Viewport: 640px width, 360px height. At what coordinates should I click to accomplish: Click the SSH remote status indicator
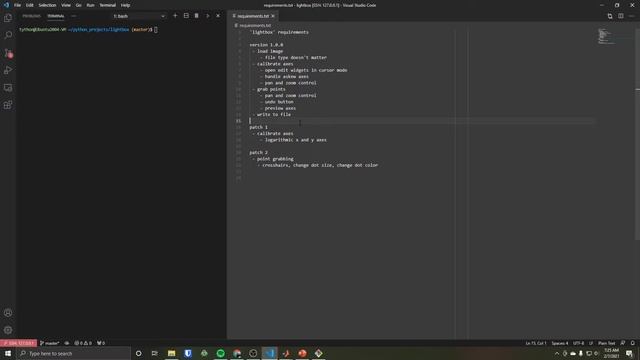pyautogui.click(x=18, y=343)
